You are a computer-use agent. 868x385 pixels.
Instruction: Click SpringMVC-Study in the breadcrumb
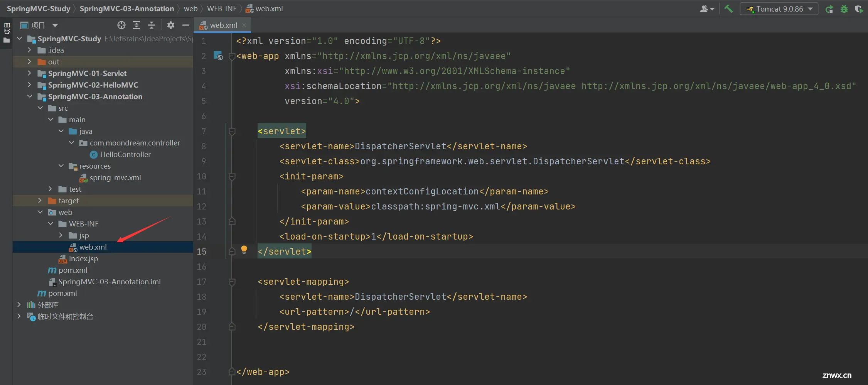[x=39, y=8]
